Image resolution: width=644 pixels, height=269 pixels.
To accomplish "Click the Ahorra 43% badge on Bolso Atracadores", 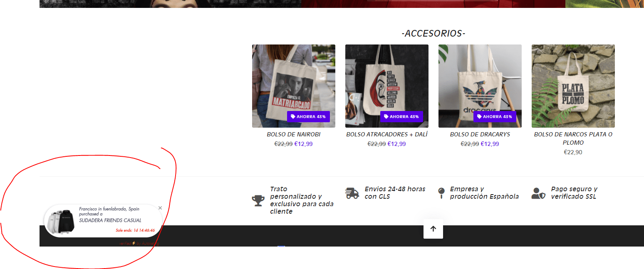I will tap(401, 116).
